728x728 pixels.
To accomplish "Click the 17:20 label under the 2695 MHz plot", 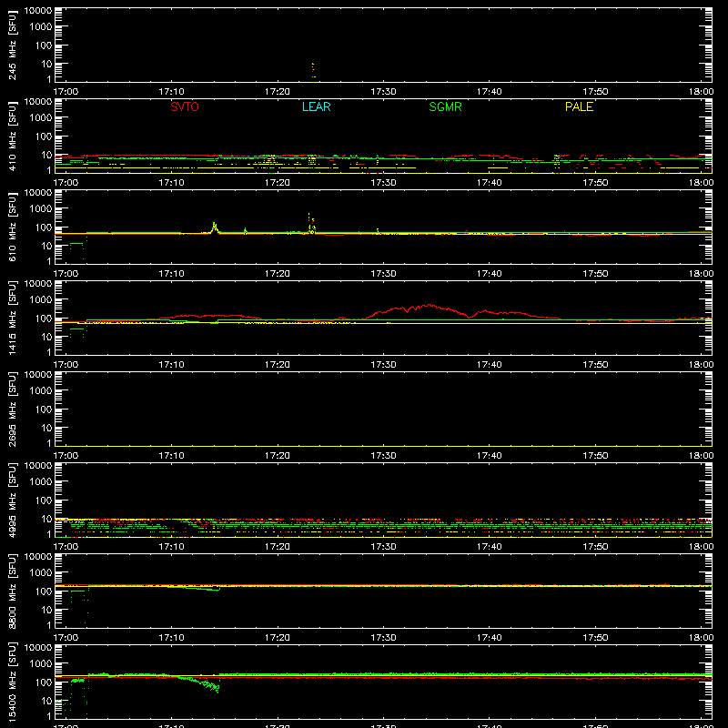I will coord(278,456).
